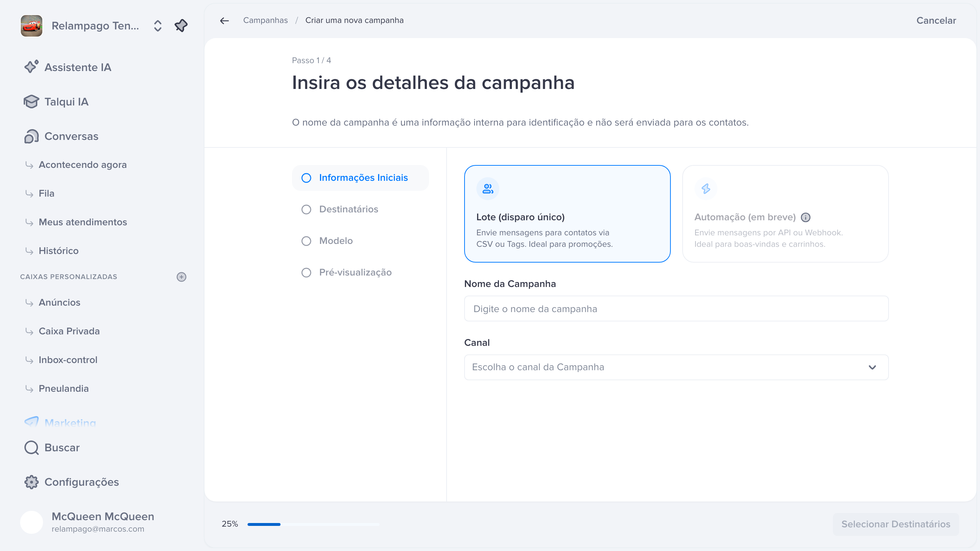Click the Relampago workspace avatar image
The width and height of the screenshot is (980, 551).
pos(32,25)
